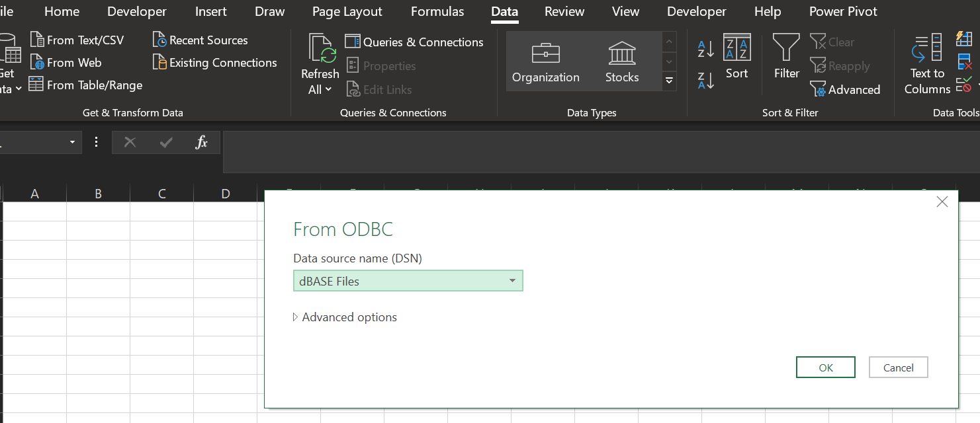Open the Draw tab
Viewport: 980px width, 423px height.
[270, 12]
